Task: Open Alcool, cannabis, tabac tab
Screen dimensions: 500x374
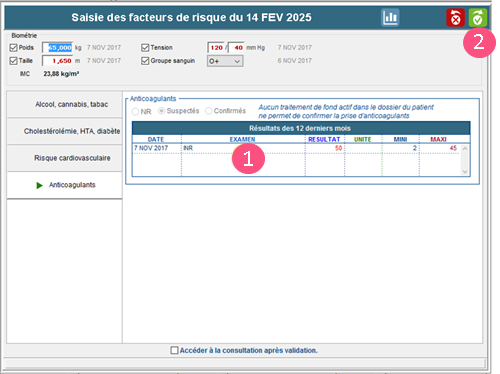Action: coord(64,104)
